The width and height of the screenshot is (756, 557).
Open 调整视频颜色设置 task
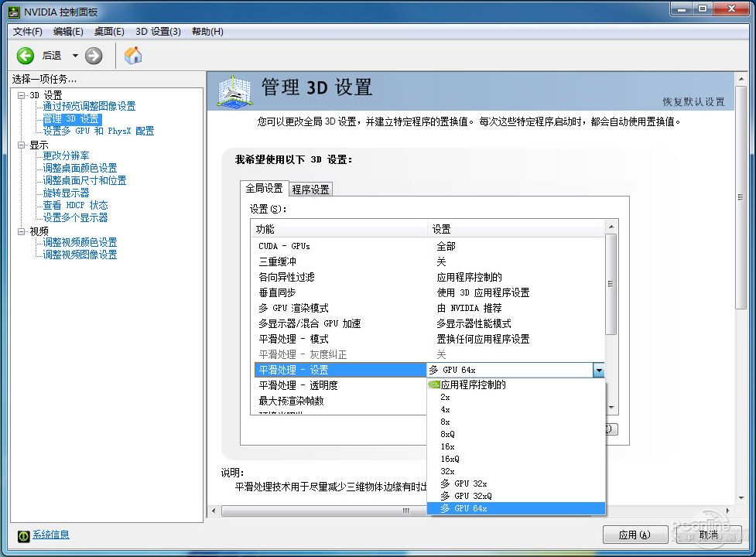[80, 242]
